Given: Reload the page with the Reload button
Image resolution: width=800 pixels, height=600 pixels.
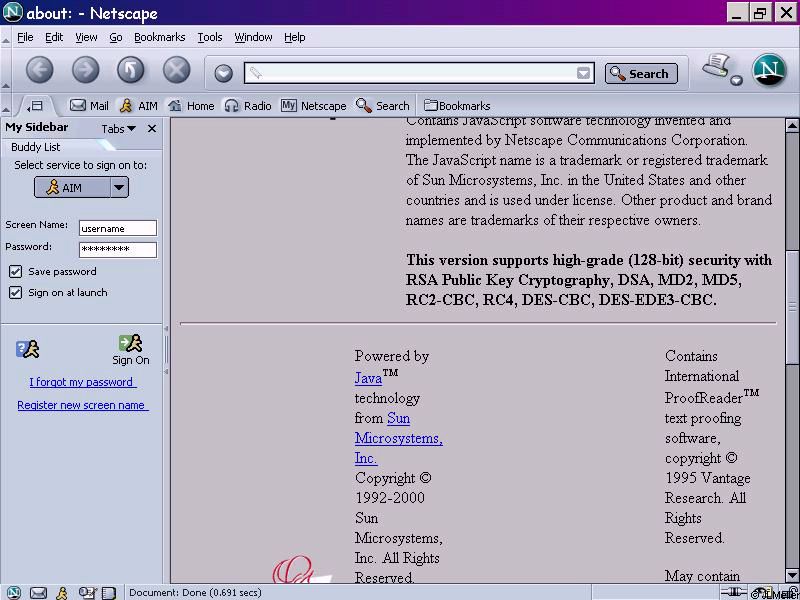Looking at the screenshot, I should [131, 70].
